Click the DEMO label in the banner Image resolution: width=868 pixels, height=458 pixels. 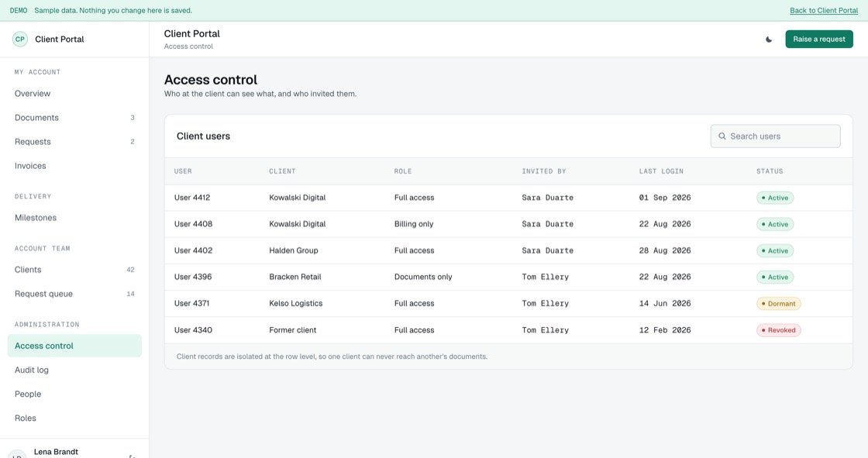tap(19, 11)
